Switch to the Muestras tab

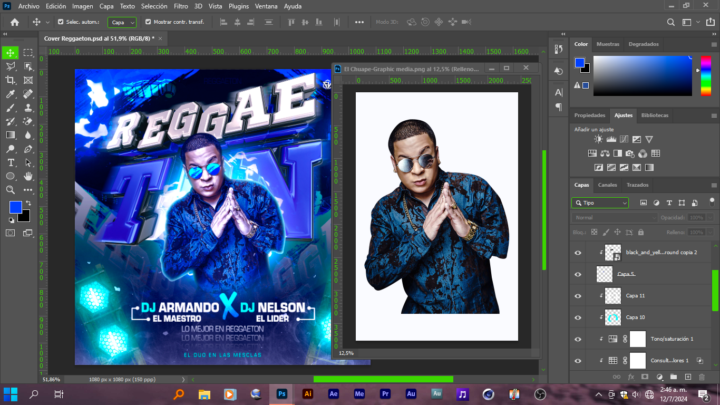tap(608, 44)
